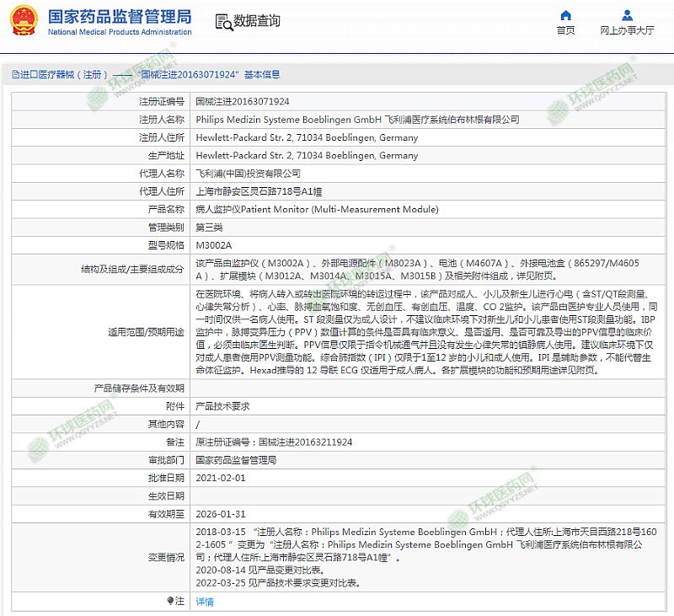Viewport: 674px width, 616px height.
Task: Select the 数据查询 heading text
Action: pos(257,21)
